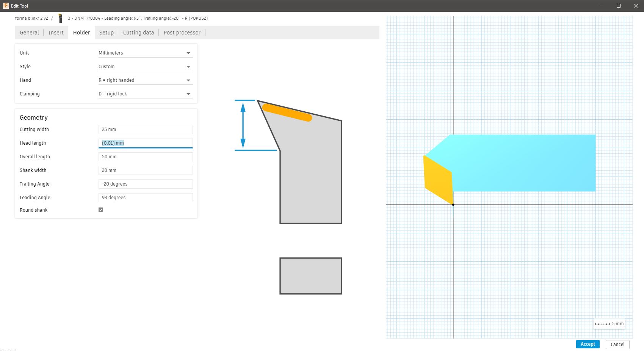Click the blue head length dimension arrow
The image size is (644, 351).
click(243, 125)
